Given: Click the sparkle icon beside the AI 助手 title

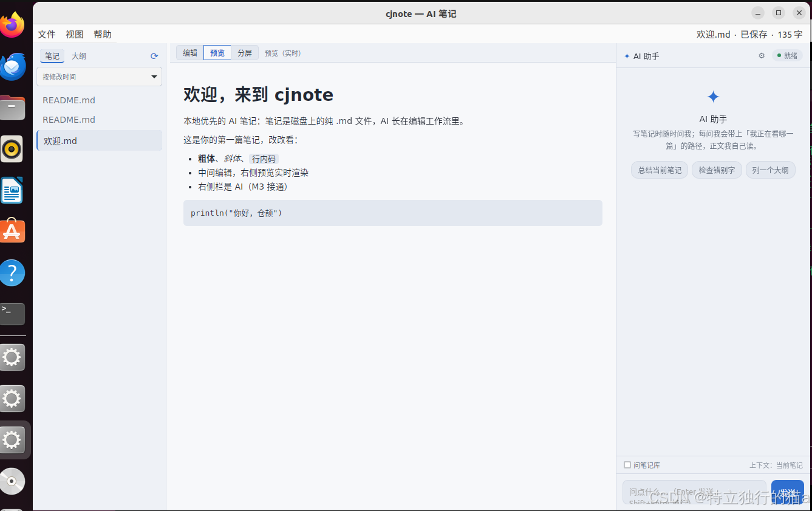Looking at the screenshot, I should tap(627, 56).
